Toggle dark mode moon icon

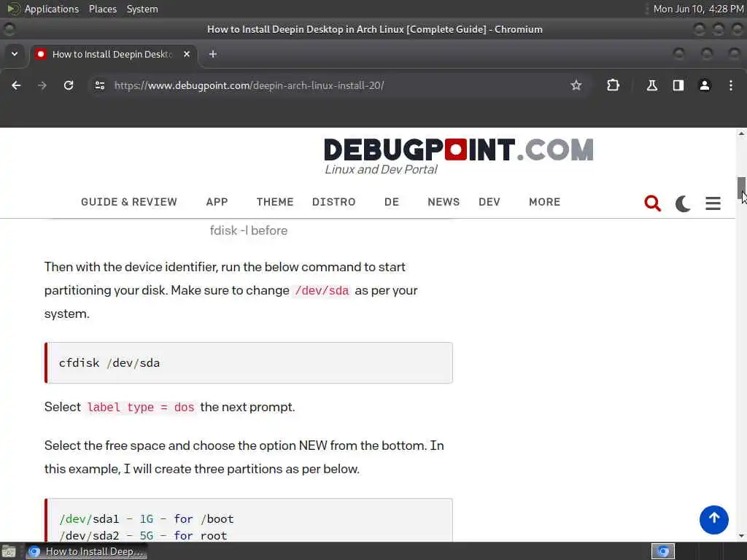click(x=683, y=203)
